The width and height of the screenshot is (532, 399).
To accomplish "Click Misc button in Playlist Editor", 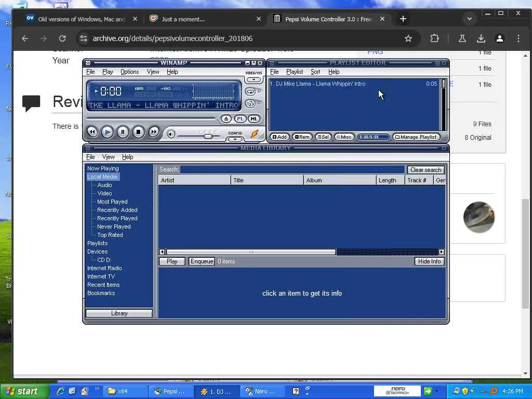I will point(344,137).
